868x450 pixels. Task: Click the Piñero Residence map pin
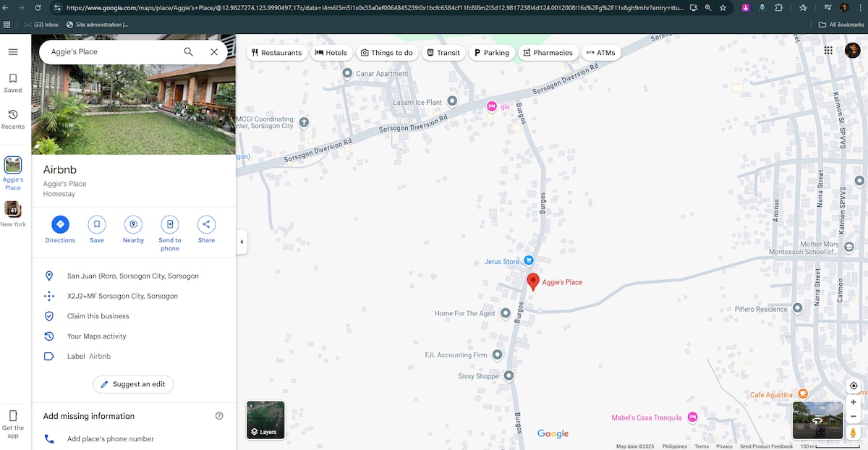pos(797,308)
